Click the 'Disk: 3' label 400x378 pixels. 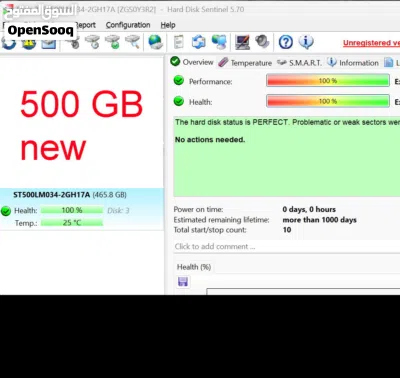point(118,210)
